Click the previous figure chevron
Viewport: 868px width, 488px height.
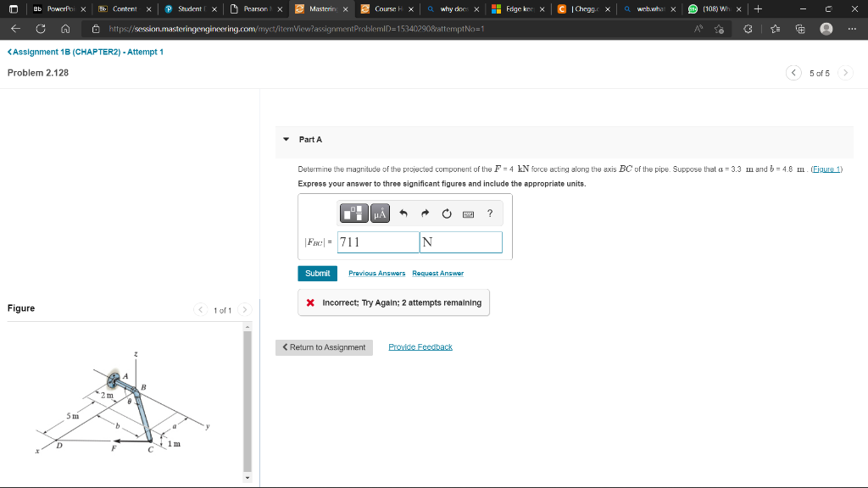(x=201, y=309)
